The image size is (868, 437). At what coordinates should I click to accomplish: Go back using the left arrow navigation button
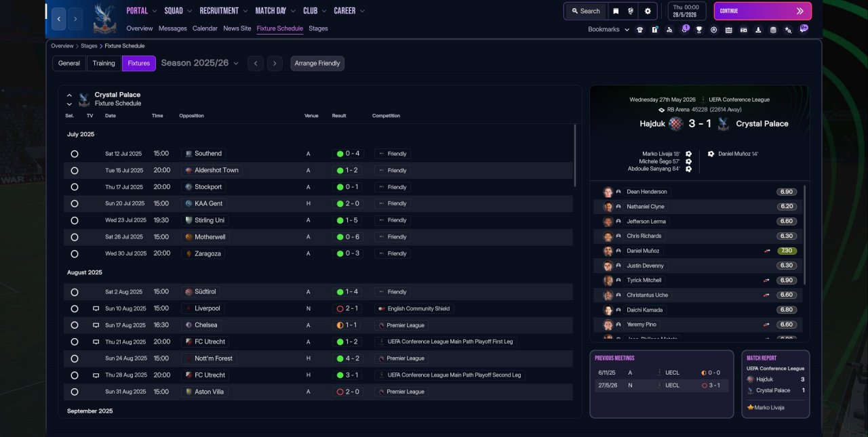pyautogui.click(x=59, y=19)
